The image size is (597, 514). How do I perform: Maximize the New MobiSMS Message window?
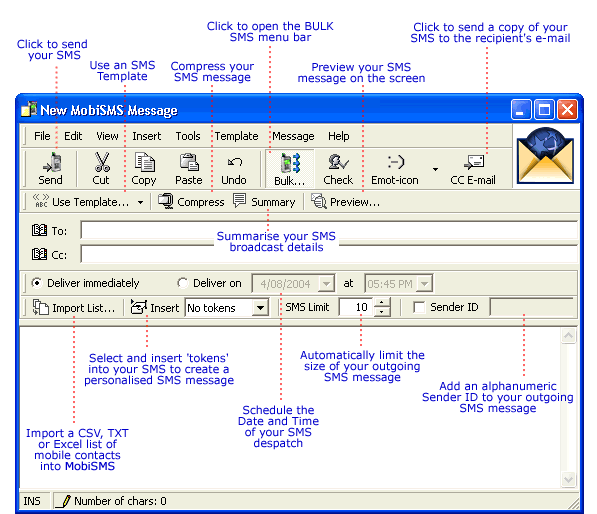tap(544, 110)
